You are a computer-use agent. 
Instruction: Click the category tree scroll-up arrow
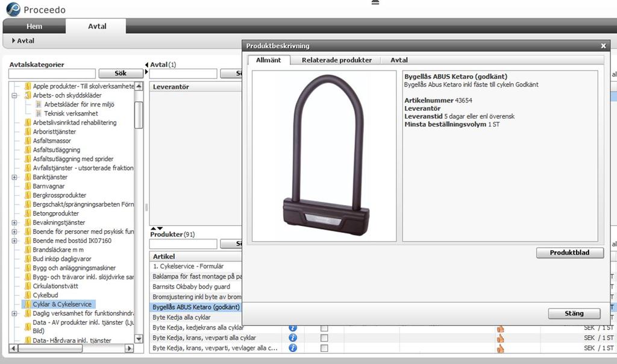pos(139,86)
